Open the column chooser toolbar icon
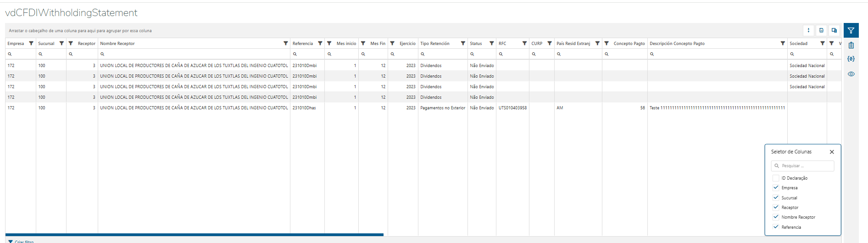The image size is (868, 243). [834, 30]
